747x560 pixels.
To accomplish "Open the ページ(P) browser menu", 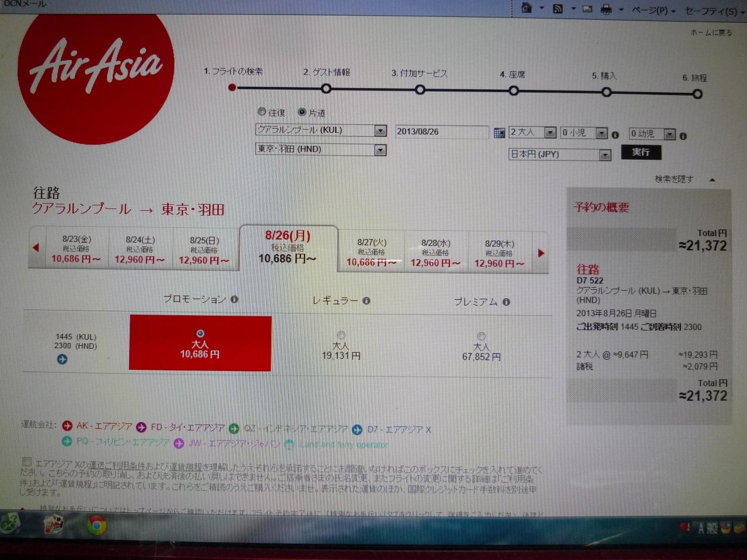I will (x=654, y=10).
